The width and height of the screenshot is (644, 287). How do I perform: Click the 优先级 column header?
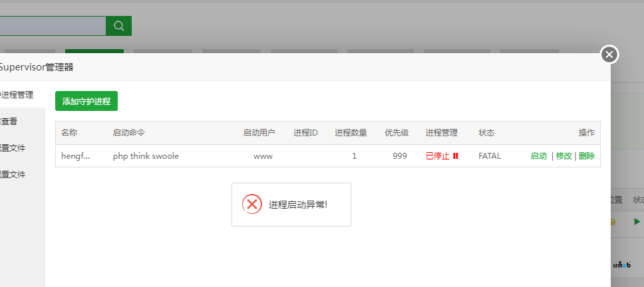coord(397,133)
